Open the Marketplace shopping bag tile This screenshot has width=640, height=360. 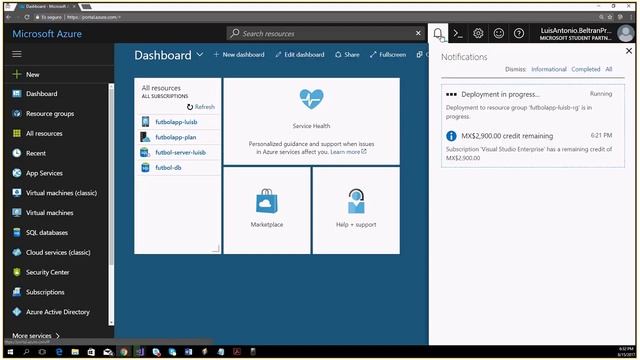[x=267, y=211]
